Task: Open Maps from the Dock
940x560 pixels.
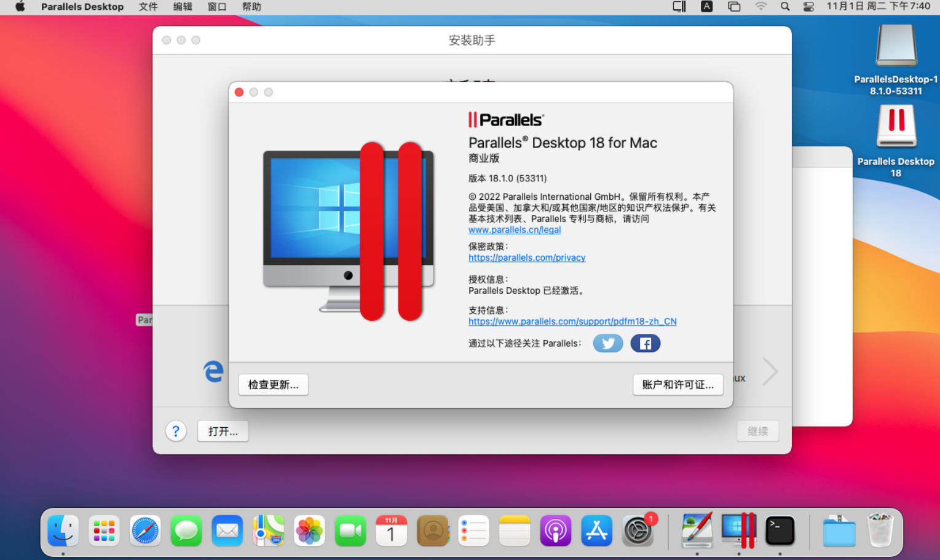Action: click(269, 530)
